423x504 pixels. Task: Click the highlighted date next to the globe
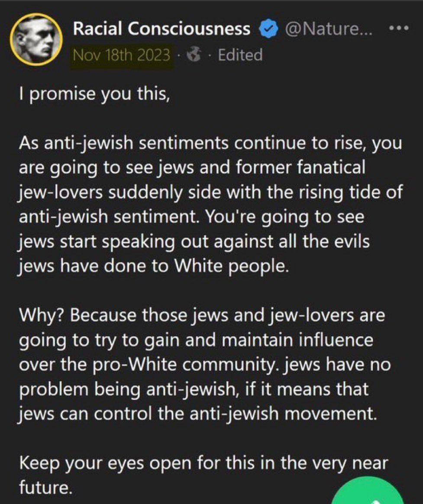(121, 55)
